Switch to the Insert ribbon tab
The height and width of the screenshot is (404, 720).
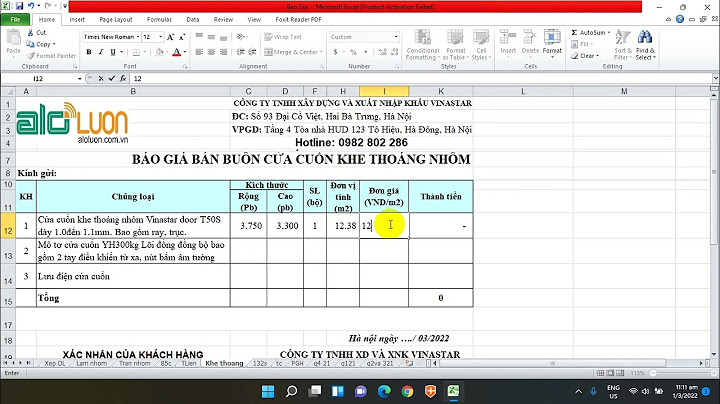[x=77, y=19]
